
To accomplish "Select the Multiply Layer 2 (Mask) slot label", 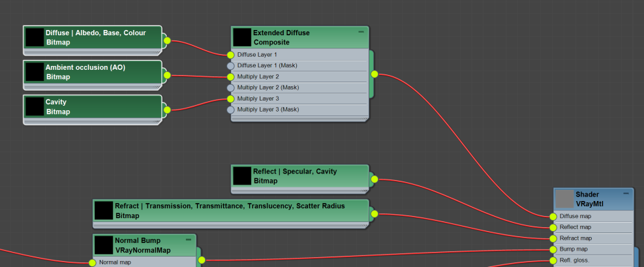I will (268, 87).
